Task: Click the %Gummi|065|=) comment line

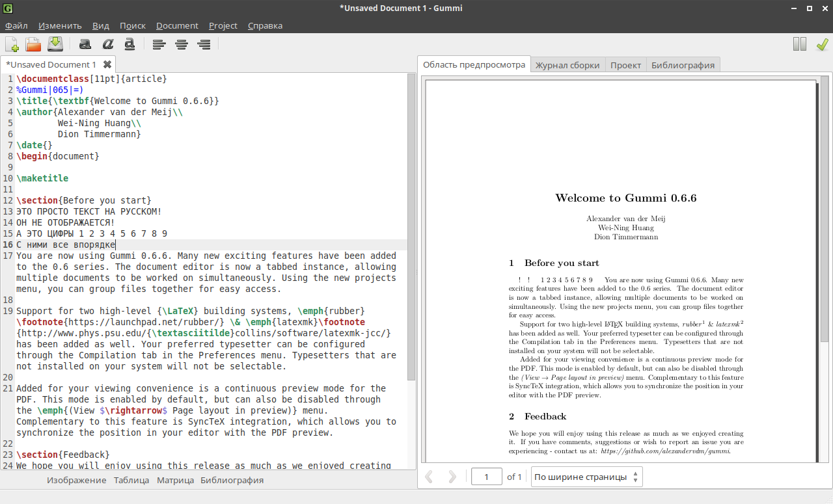Action: coord(50,90)
